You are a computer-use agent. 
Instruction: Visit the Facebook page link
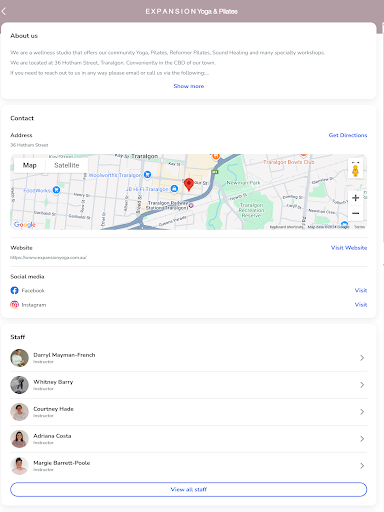click(x=361, y=290)
